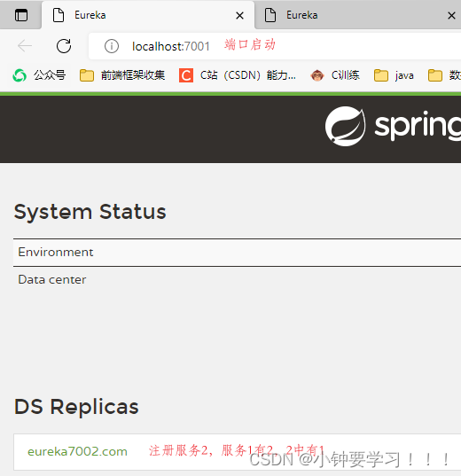Open the C训练 bookmark
The image size is (461, 476).
335,75
